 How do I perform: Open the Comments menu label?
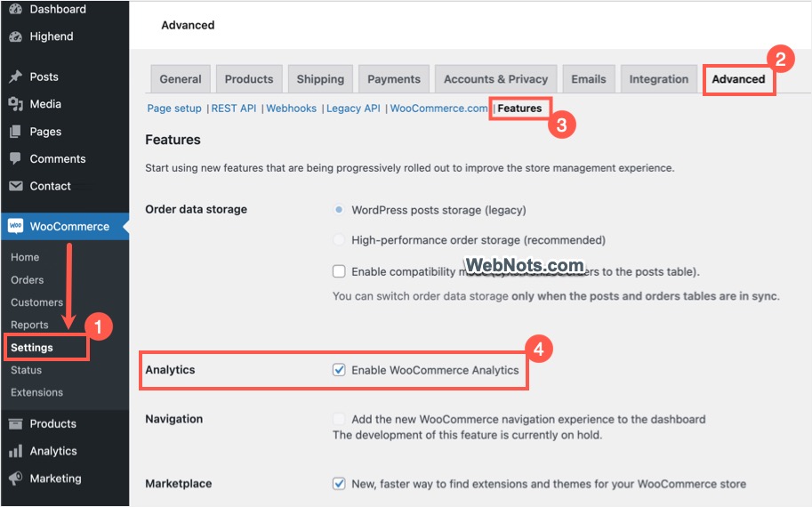[x=58, y=158]
